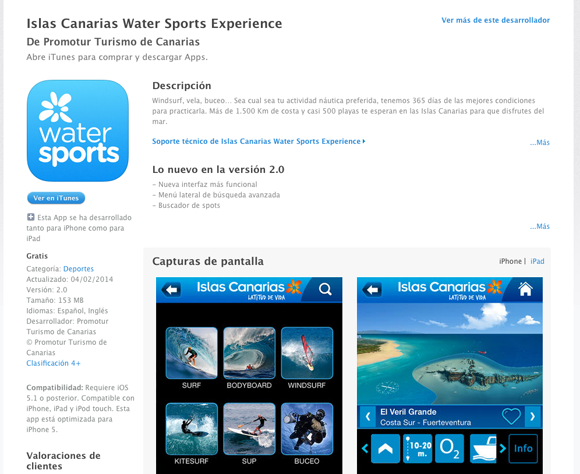Click the Clasificación 4+ link
The width and height of the screenshot is (580, 474).
pyautogui.click(x=53, y=363)
